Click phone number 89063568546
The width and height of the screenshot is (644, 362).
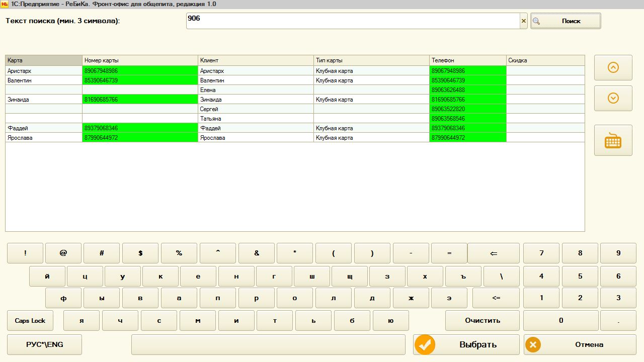(x=468, y=119)
